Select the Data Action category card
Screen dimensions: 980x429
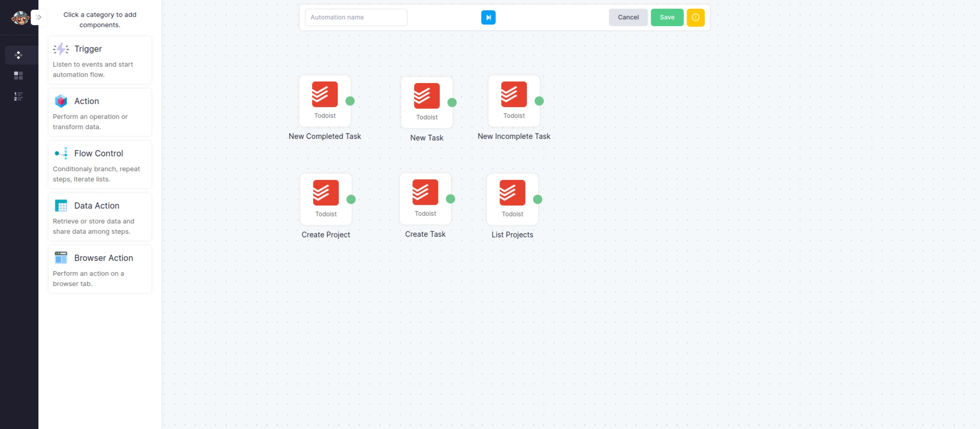point(100,217)
